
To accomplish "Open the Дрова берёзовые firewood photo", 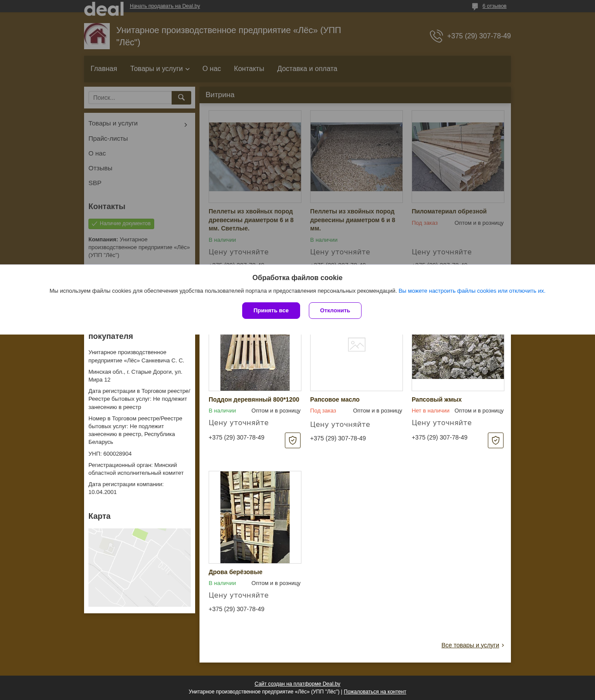I will click(x=255, y=517).
